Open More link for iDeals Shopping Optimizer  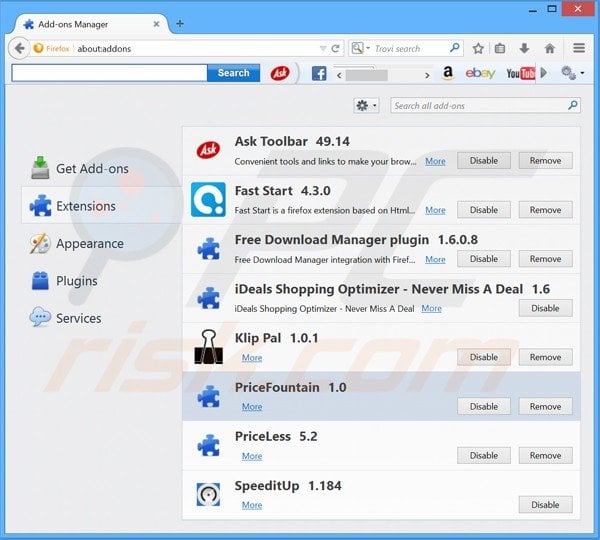click(x=431, y=308)
